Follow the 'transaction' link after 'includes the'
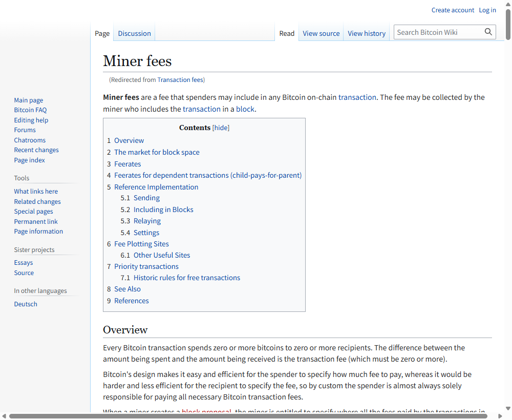 coord(201,109)
